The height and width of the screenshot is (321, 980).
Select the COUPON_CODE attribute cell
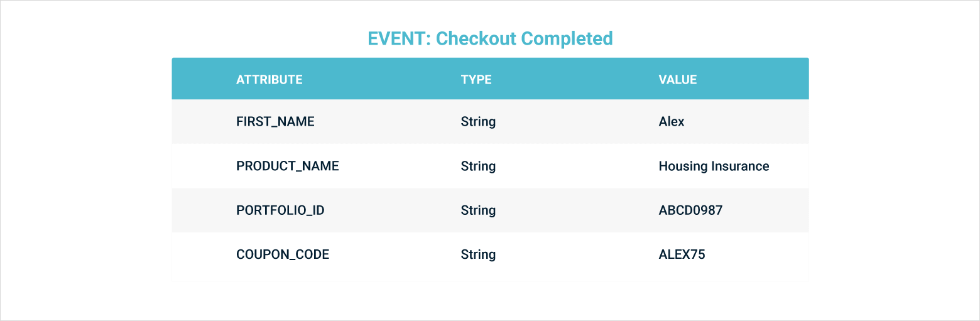[283, 254]
